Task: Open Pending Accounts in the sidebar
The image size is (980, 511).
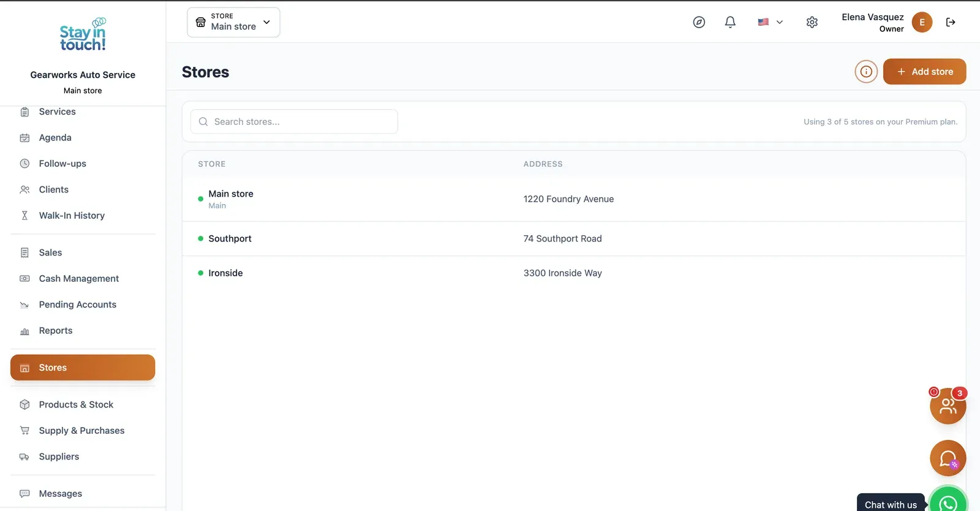Action: pyautogui.click(x=83, y=305)
